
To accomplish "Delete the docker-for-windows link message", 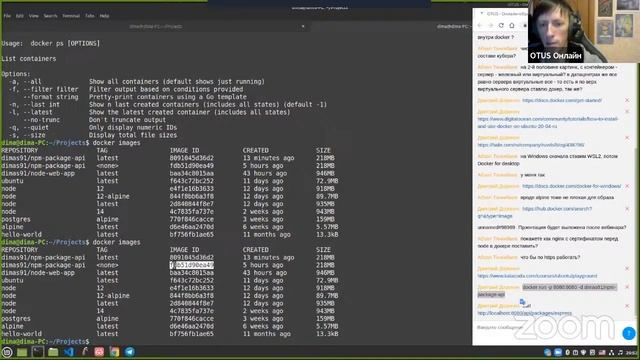I will click(627, 186).
